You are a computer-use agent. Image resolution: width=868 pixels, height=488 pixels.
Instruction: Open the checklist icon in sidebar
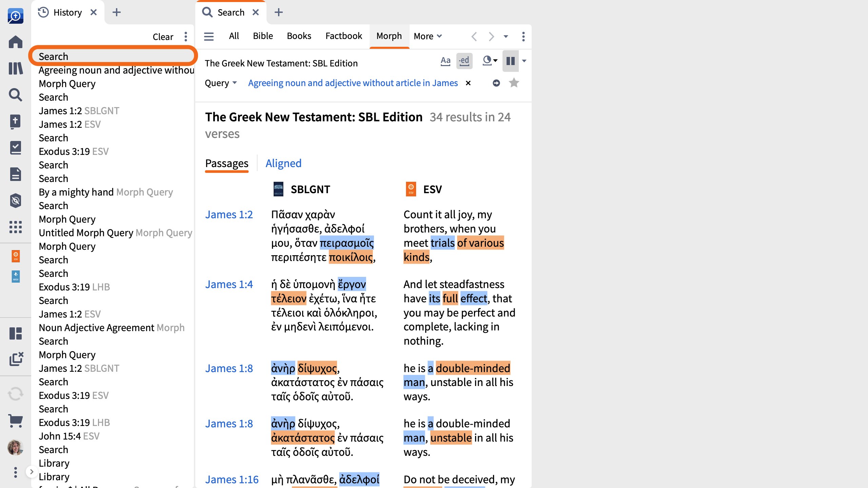point(16,148)
